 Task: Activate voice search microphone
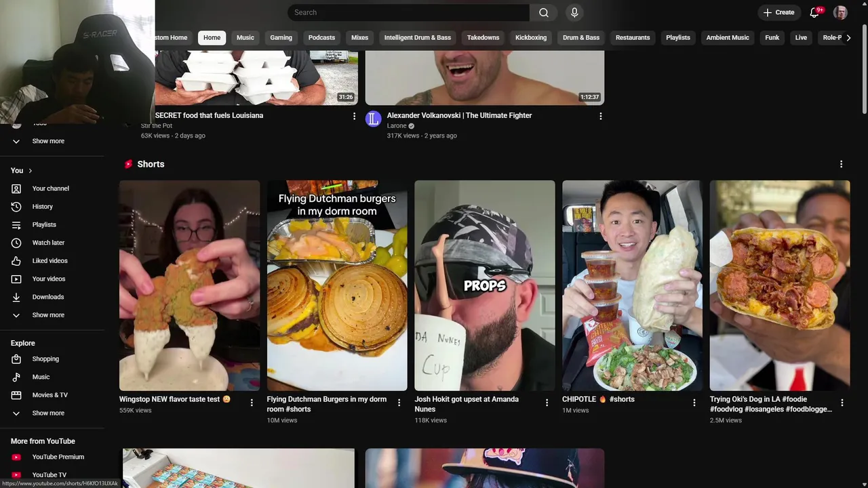(x=574, y=12)
